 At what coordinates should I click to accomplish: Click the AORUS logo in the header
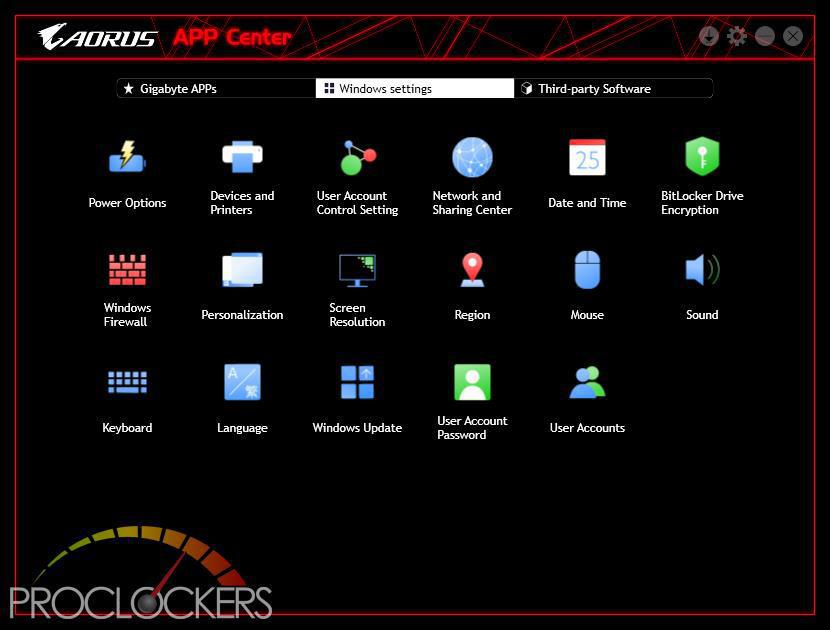[x=97, y=37]
